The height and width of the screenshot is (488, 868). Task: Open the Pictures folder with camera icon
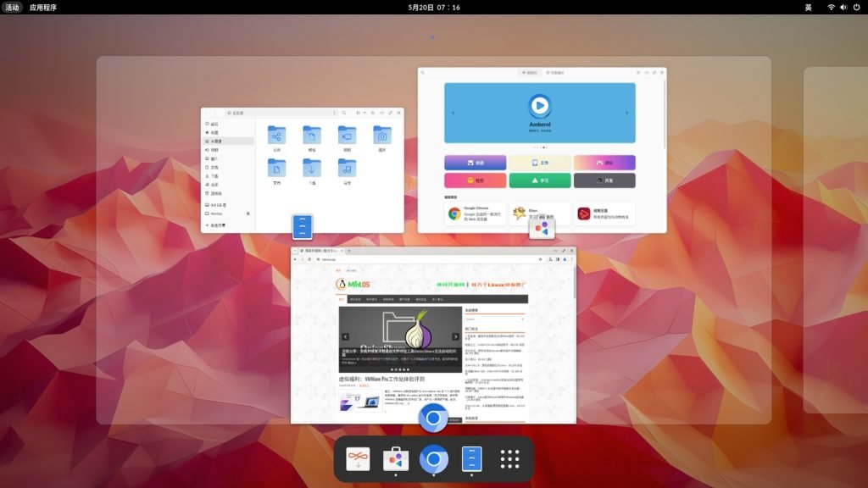pyautogui.click(x=381, y=136)
